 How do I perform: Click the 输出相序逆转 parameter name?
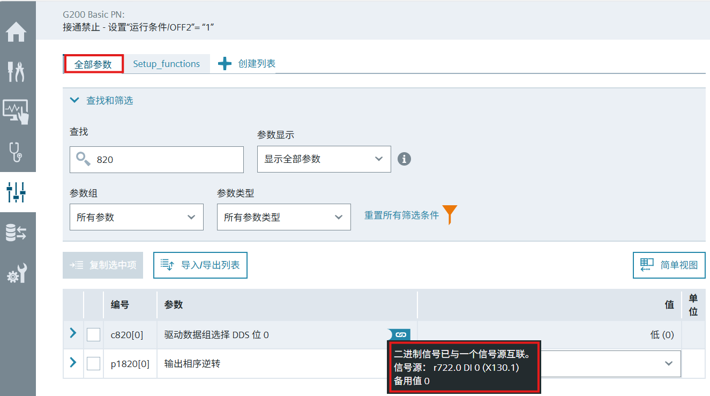192,363
